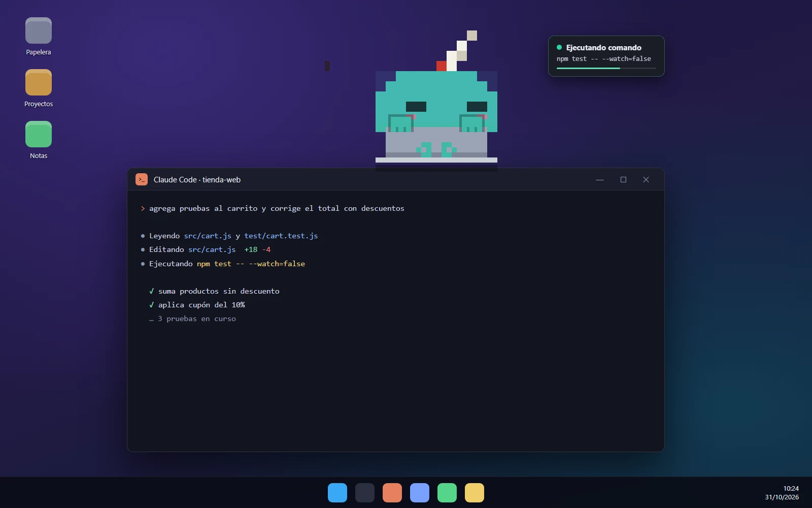Click the -4 deletions count

[266, 249]
